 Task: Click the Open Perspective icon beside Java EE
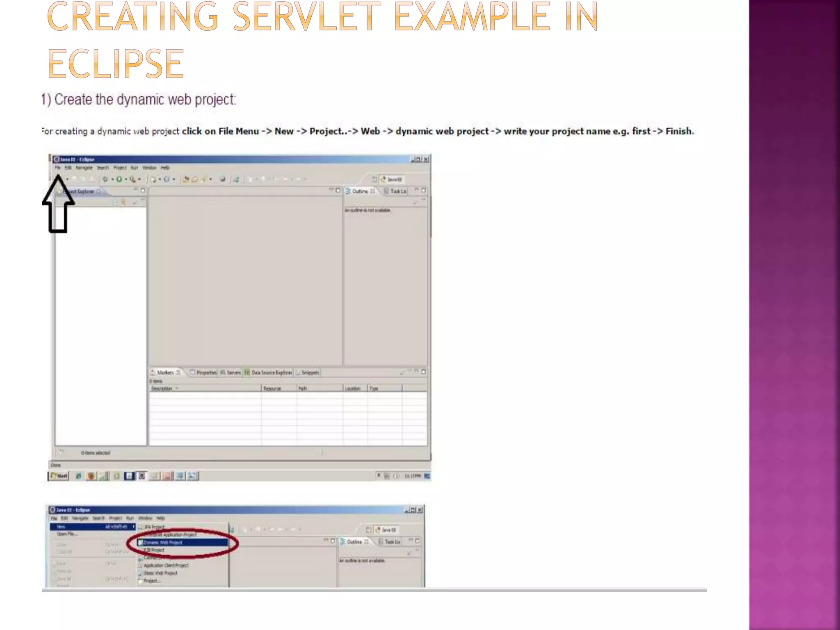[x=374, y=179]
